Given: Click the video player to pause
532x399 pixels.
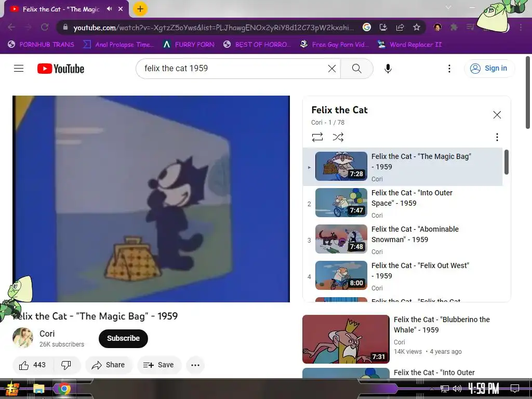Looking at the screenshot, I should click(151, 199).
